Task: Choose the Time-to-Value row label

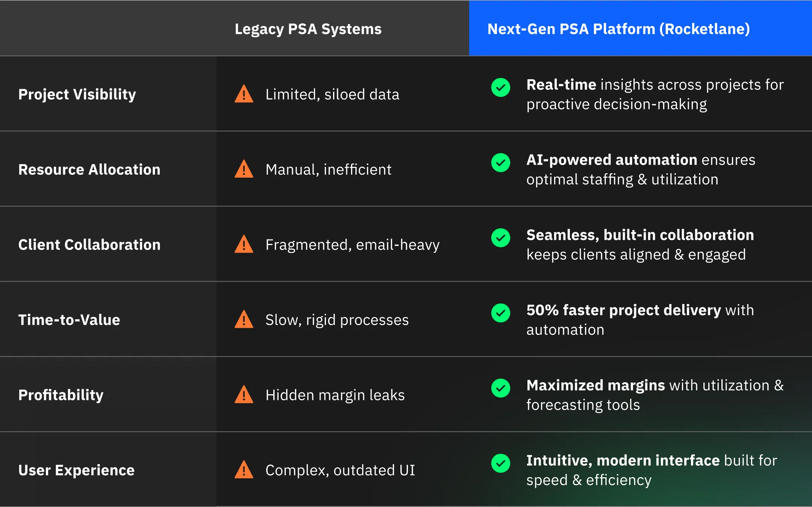Action: (x=69, y=320)
